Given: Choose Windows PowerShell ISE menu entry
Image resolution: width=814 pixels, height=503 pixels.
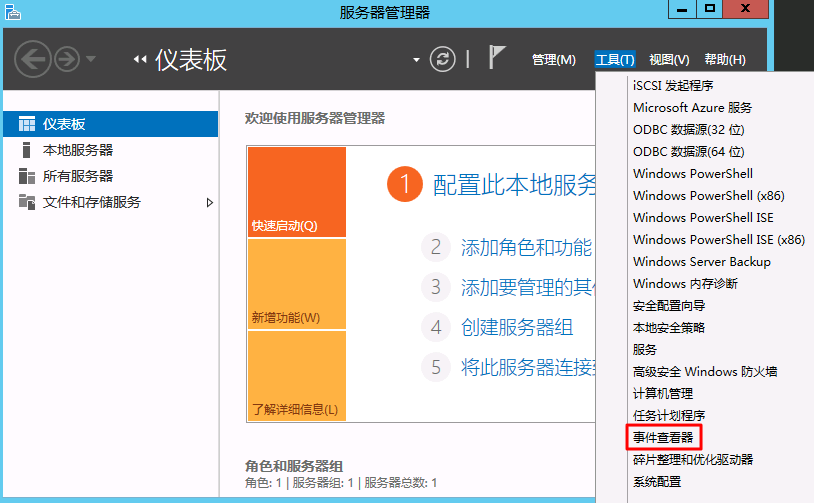Looking at the screenshot, I should coord(703,217).
